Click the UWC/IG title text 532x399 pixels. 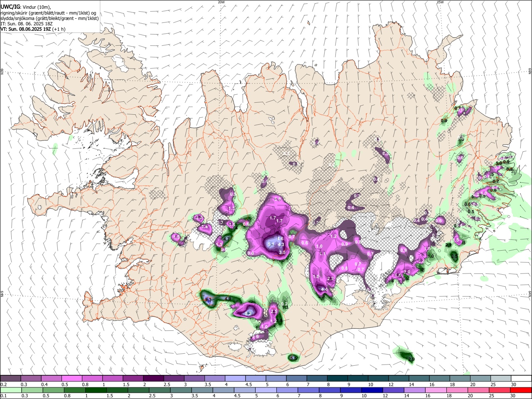10,7
